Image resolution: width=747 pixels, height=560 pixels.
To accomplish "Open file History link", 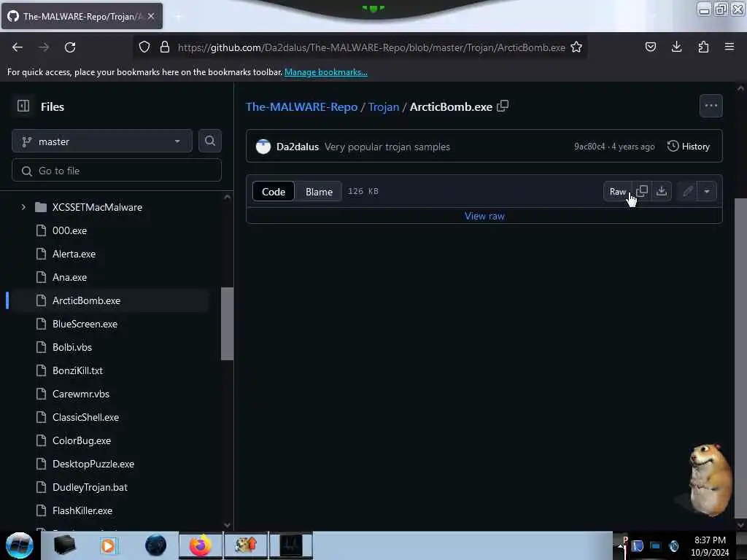I will (x=689, y=146).
